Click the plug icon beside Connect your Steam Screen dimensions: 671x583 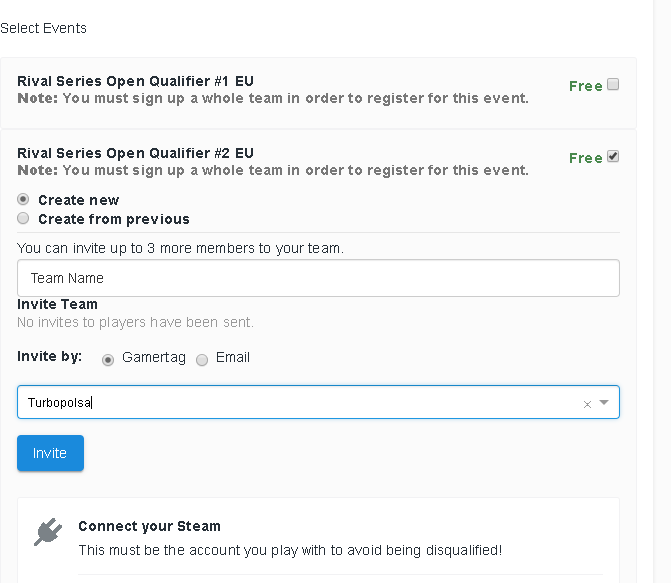47,532
